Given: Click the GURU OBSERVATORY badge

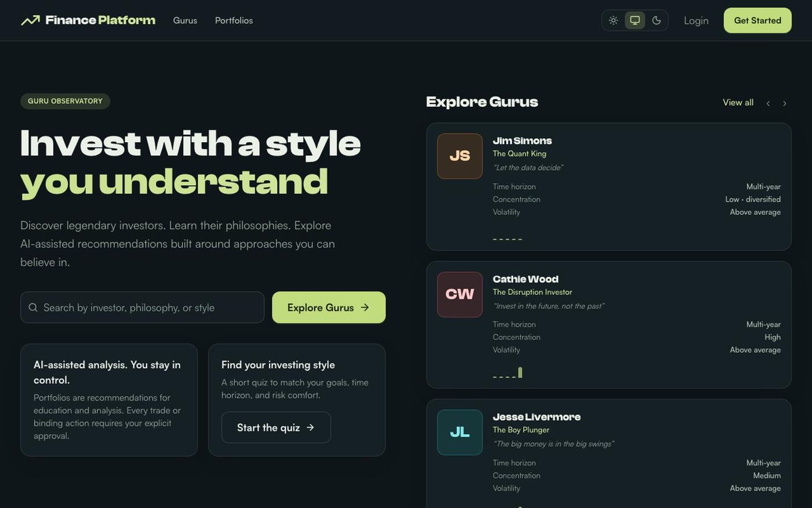Looking at the screenshot, I should [65, 101].
